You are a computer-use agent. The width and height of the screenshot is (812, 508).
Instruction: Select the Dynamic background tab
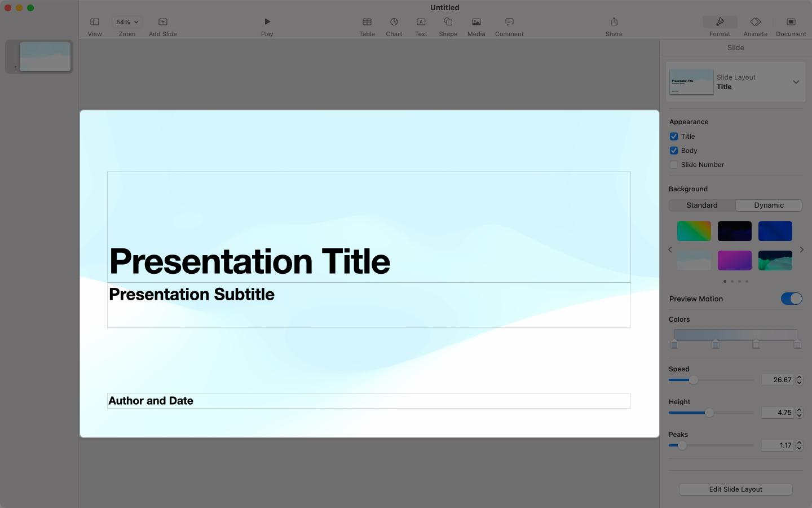click(769, 205)
